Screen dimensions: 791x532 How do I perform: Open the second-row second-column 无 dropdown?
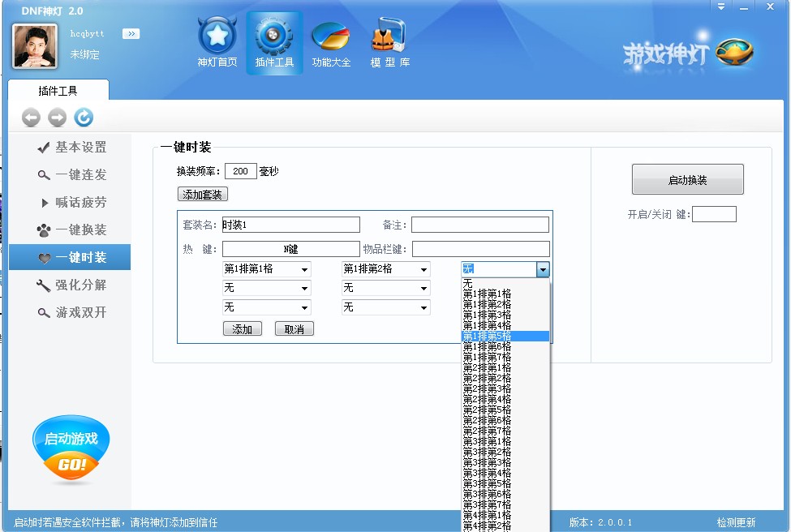click(386, 288)
